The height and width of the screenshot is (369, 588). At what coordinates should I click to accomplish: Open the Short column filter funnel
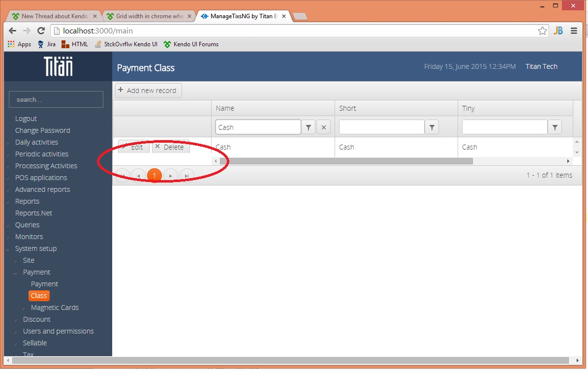432,127
